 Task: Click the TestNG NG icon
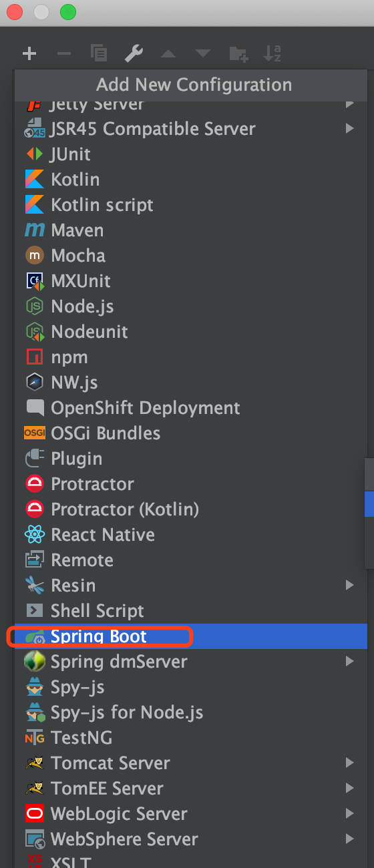coord(35,738)
